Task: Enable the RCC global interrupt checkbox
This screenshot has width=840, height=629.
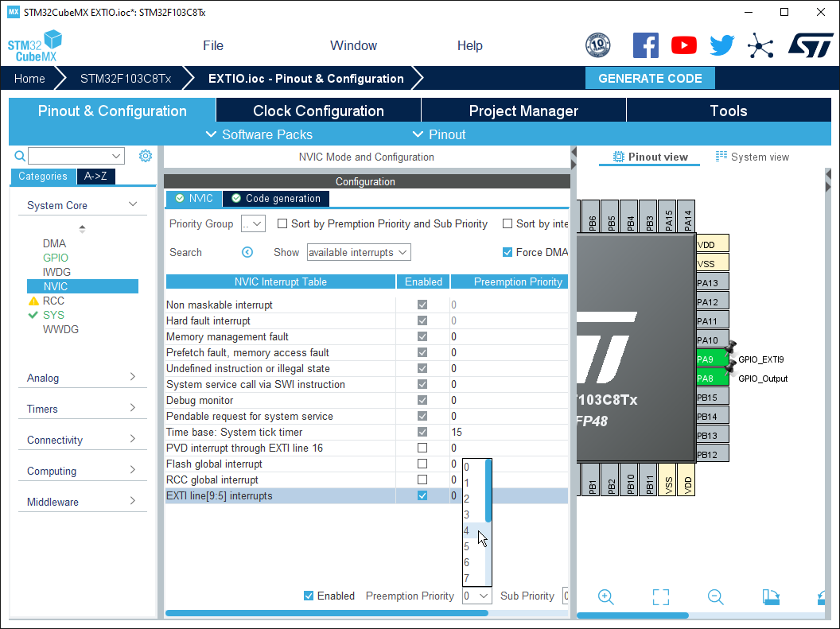Action: (422, 480)
